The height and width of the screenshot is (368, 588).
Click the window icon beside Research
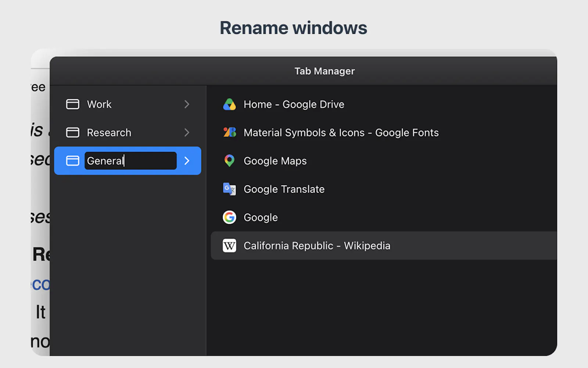coord(72,132)
